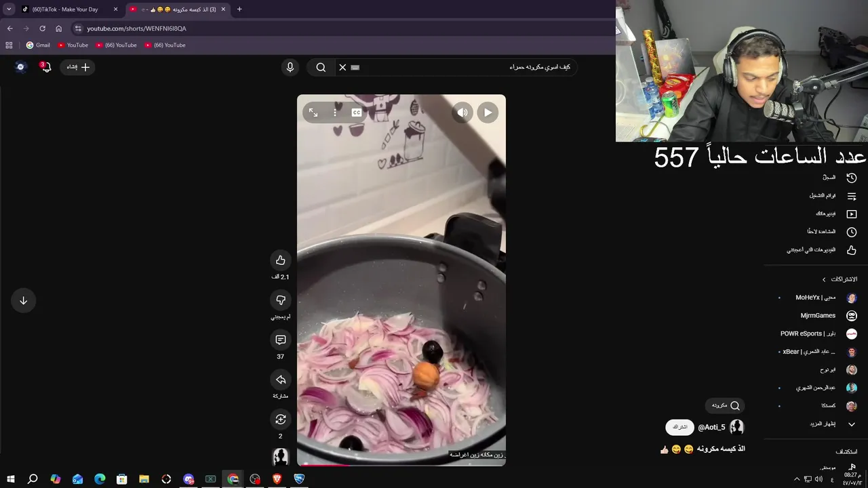Viewport: 868px width, 488px height.
Task: Expand the Short to fullscreen
Action: (313, 113)
